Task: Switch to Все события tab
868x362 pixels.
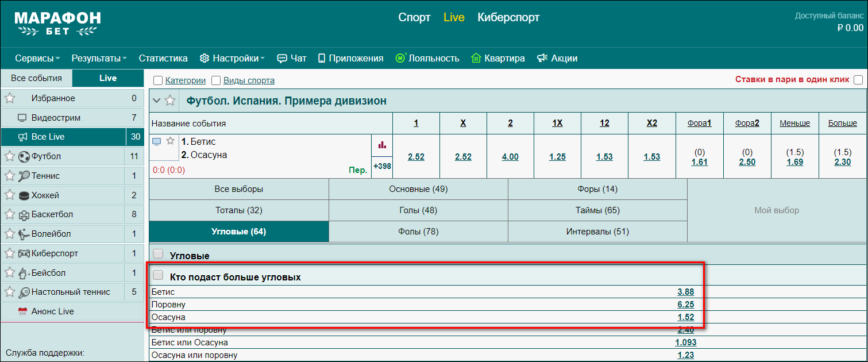Action: coord(36,78)
